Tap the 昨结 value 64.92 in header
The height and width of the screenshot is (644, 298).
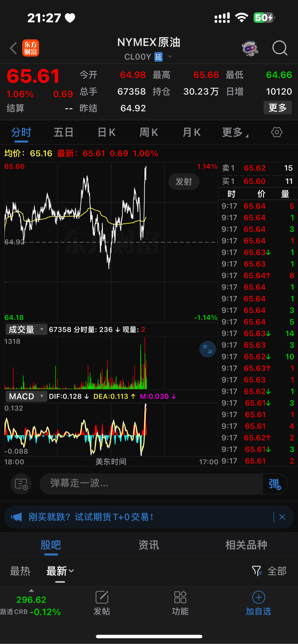133,108
